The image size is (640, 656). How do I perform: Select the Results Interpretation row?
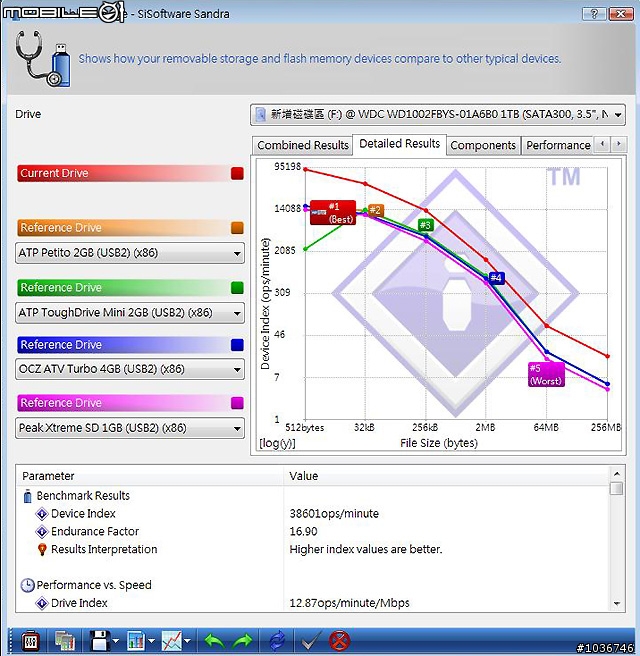[x=313, y=549]
